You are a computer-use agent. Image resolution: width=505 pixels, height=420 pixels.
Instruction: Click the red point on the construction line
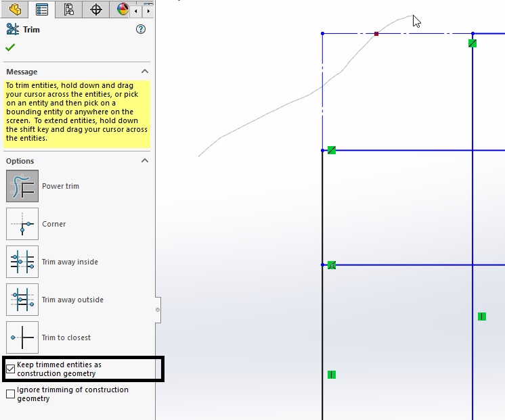pos(376,33)
